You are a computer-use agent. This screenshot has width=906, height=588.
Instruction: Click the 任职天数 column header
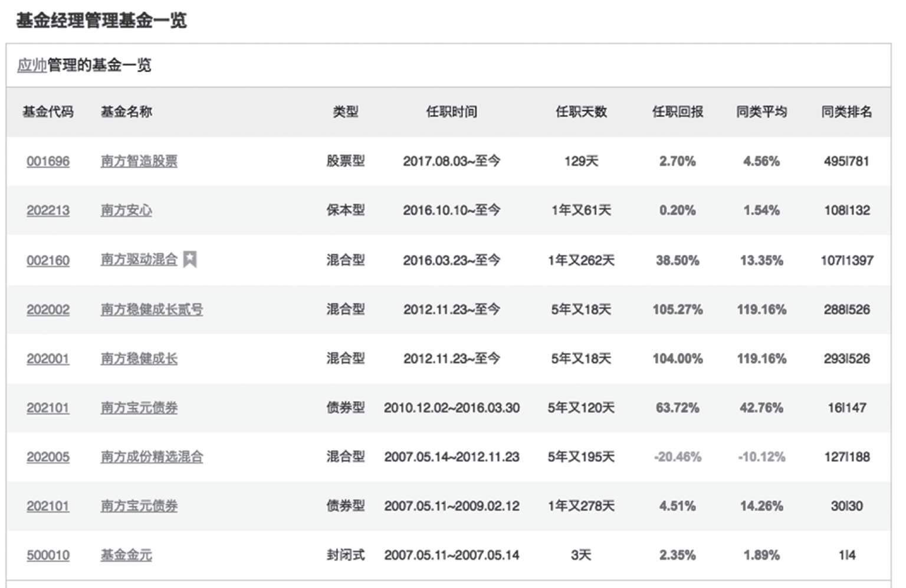click(582, 111)
